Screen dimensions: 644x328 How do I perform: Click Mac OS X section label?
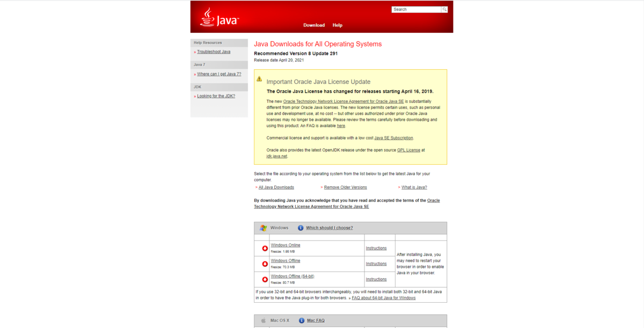click(x=280, y=320)
